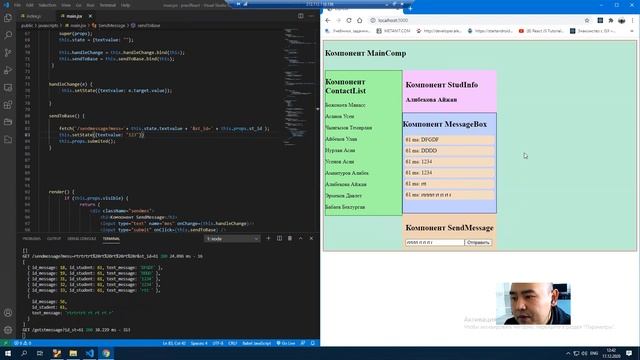Open the Help menu
Viewport: 640px width, 360px height.
pyautogui.click(x=125, y=5)
